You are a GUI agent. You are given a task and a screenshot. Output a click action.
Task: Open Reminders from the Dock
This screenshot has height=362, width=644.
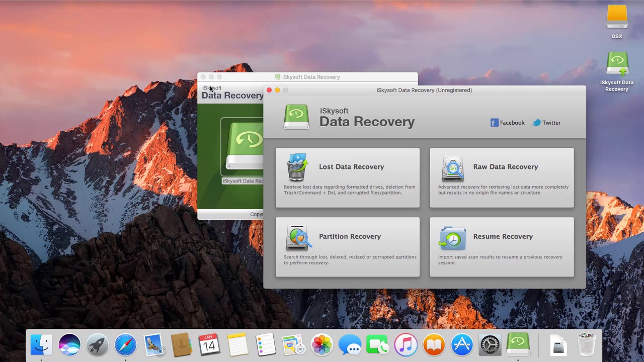coord(266,345)
